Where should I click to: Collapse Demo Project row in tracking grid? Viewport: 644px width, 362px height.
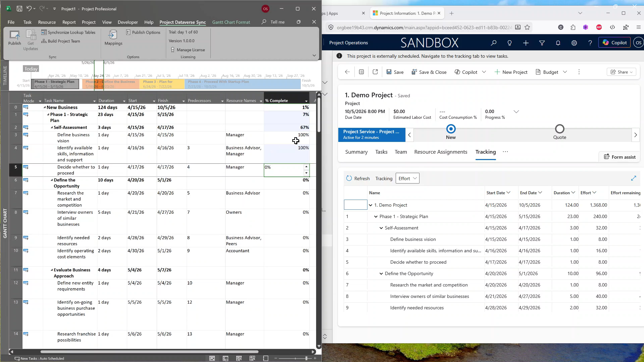pos(370,205)
